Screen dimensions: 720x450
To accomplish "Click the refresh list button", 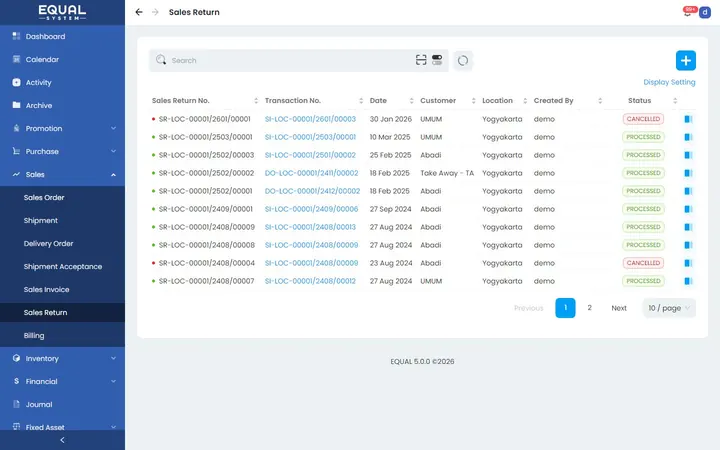I will 463,61.
